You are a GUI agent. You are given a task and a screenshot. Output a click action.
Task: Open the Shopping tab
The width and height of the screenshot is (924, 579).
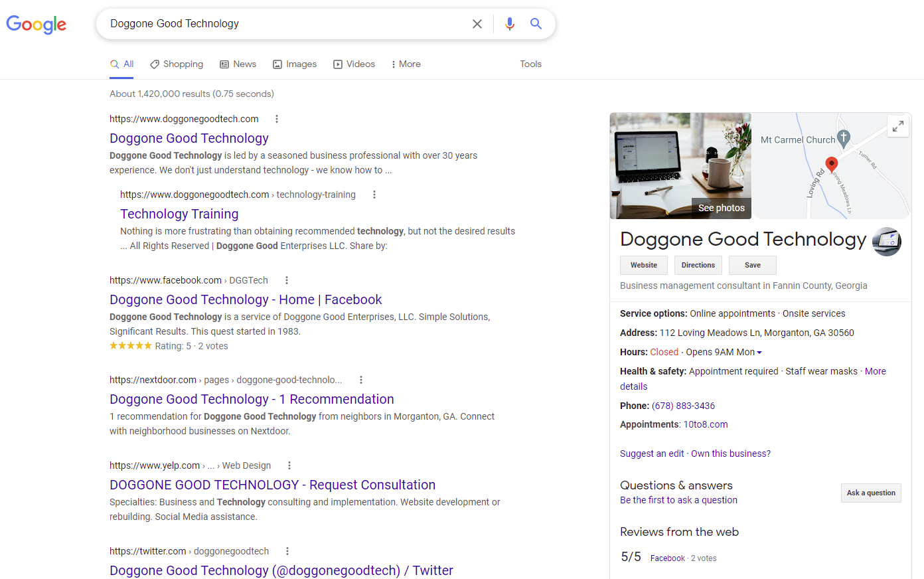pyautogui.click(x=177, y=64)
